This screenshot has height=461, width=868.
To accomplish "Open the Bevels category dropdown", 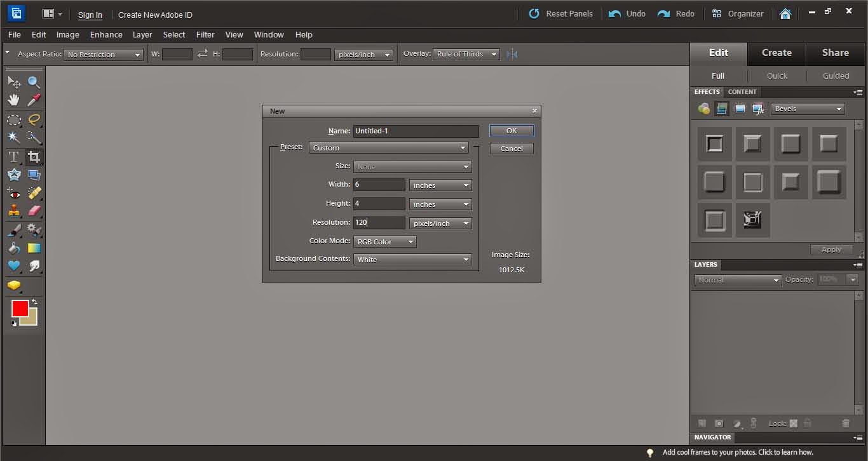I will click(x=808, y=109).
